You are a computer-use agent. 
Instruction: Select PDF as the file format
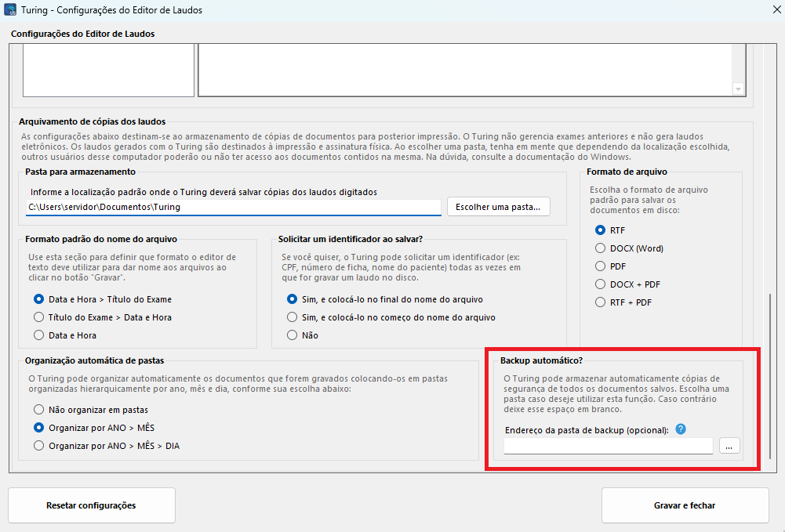coord(601,266)
